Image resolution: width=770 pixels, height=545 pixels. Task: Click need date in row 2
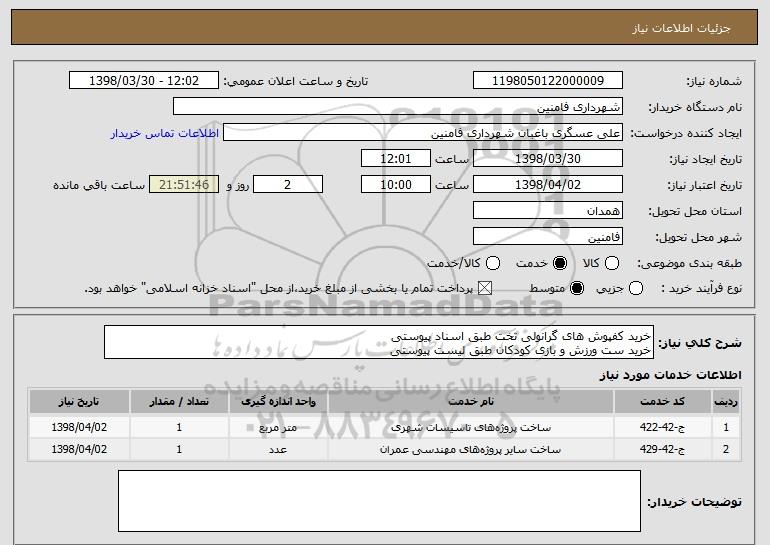pos(79,449)
